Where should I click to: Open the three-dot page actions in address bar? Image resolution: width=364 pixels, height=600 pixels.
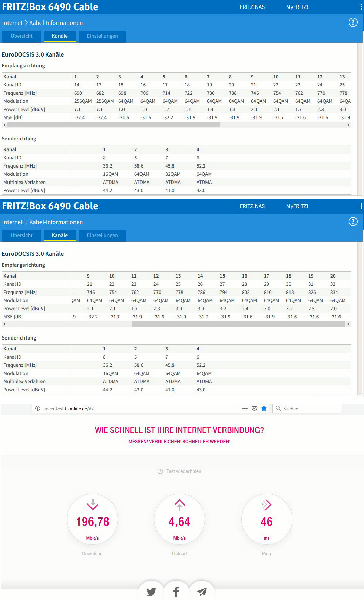click(x=245, y=408)
